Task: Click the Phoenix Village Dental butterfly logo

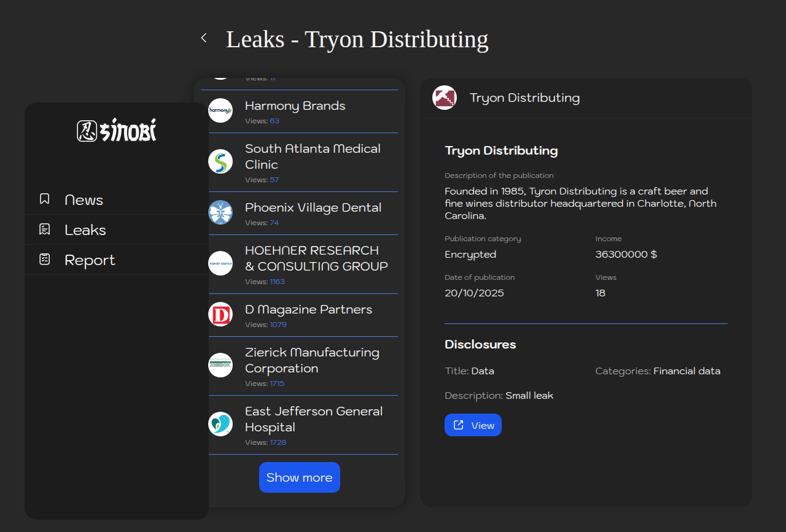Action: pyautogui.click(x=220, y=212)
